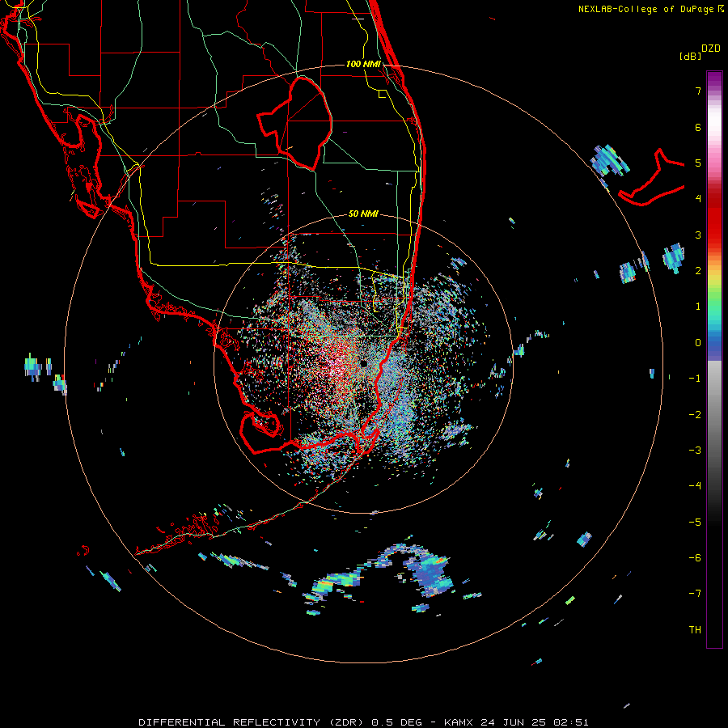Click the [dB] units label

coord(690,56)
